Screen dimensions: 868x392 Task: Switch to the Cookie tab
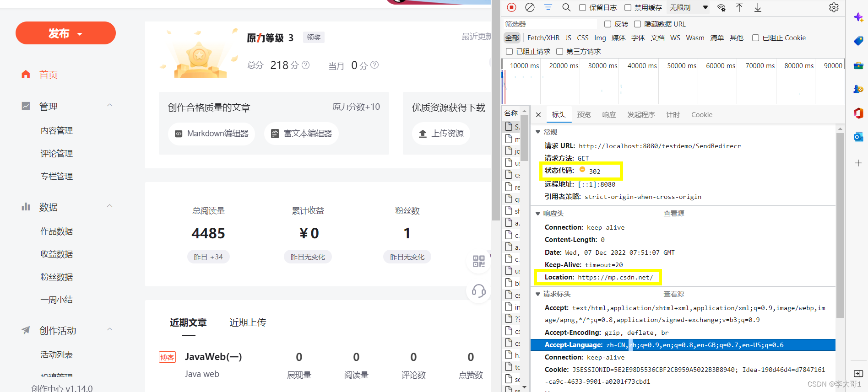pos(702,115)
